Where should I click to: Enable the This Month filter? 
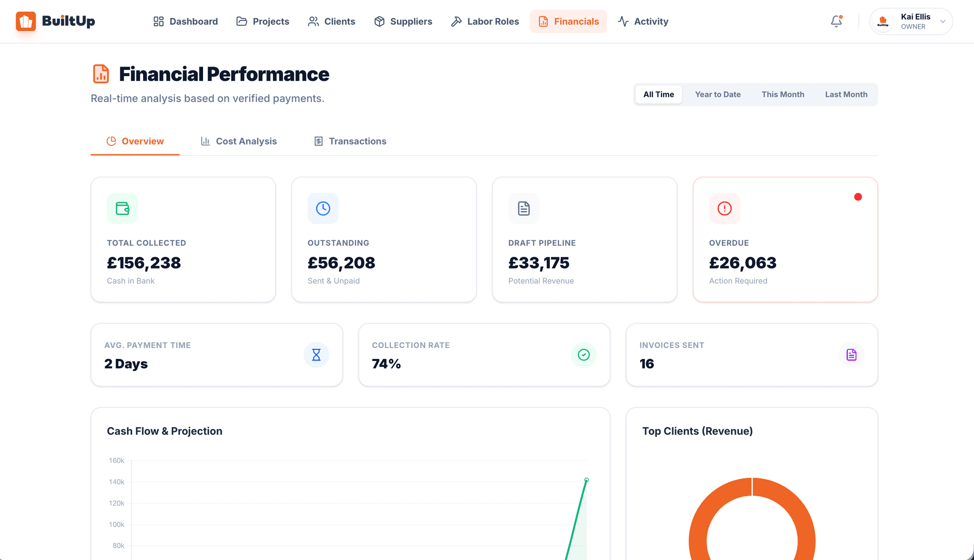(x=783, y=94)
